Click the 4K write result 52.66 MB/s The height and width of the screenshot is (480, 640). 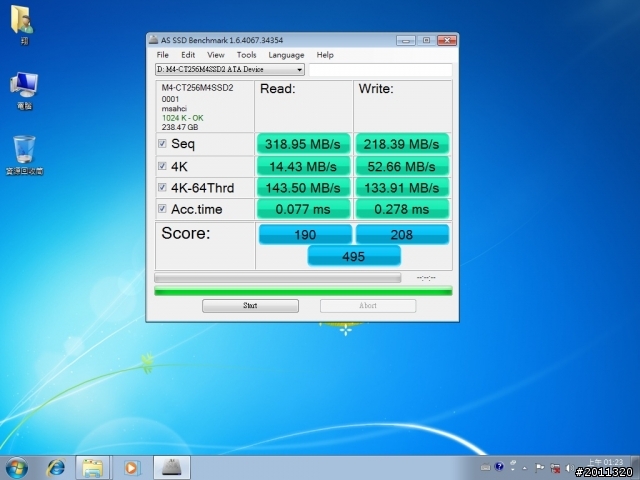coord(402,167)
